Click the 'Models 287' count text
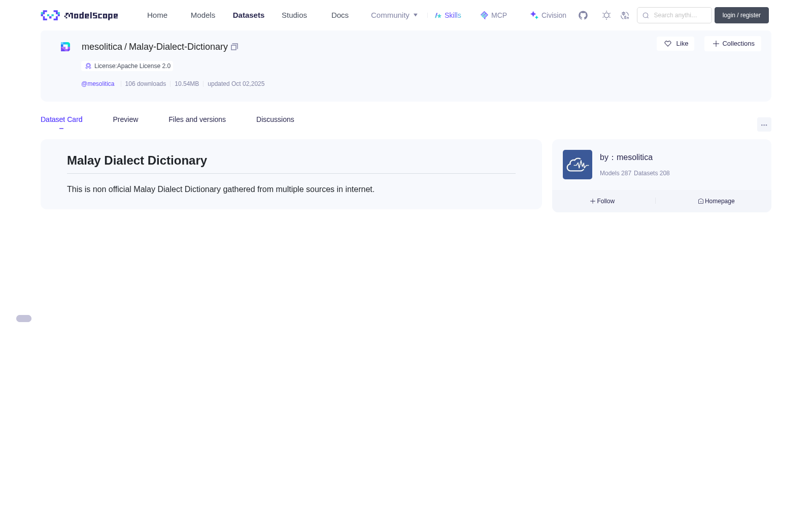 616,173
